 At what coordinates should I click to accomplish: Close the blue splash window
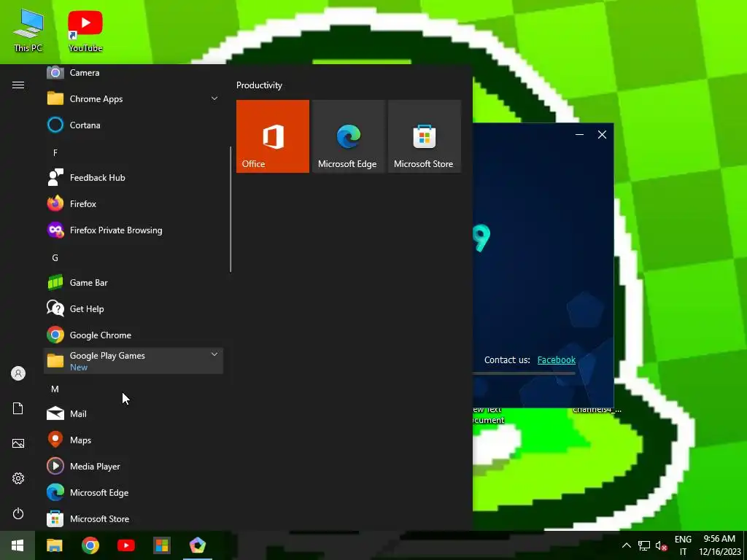tap(602, 135)
